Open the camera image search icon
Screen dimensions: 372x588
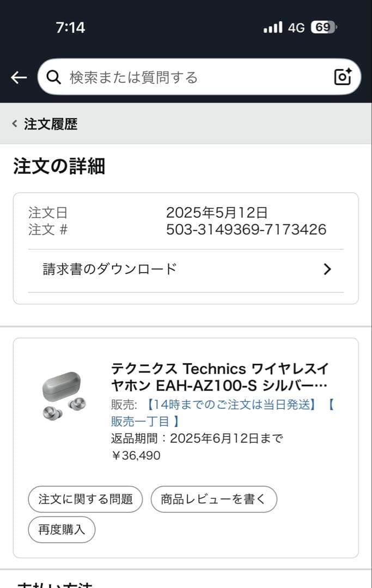[x=342, y=77]
